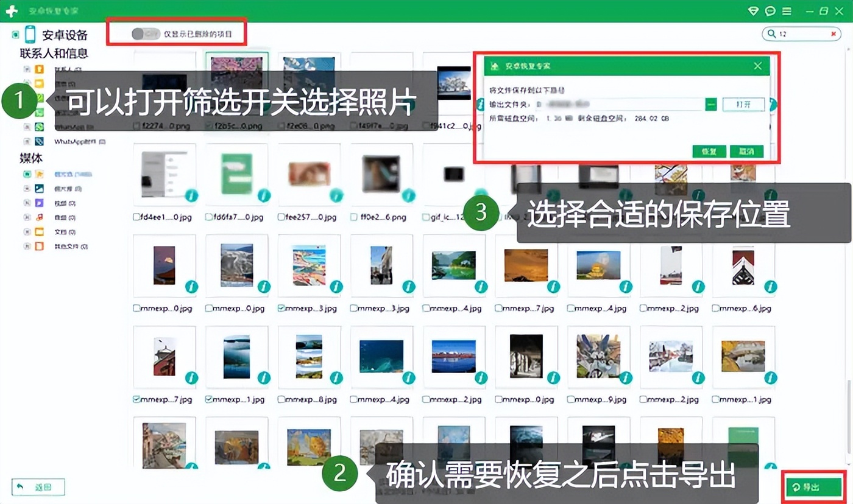Select the documents category under 媒体
The width and height of the screenshot is (853, 504).
pyautogui.click(x=63, y=230)
